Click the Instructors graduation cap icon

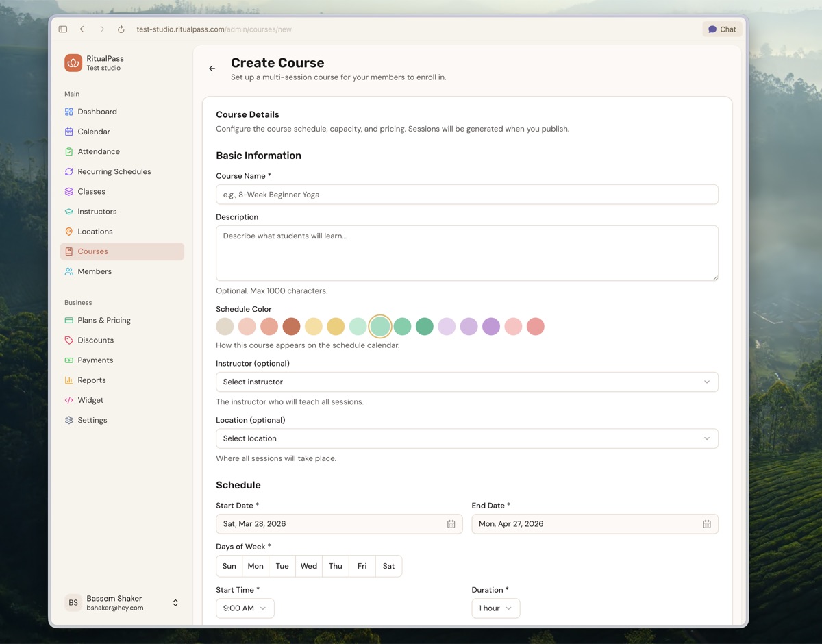click(68, 212)
